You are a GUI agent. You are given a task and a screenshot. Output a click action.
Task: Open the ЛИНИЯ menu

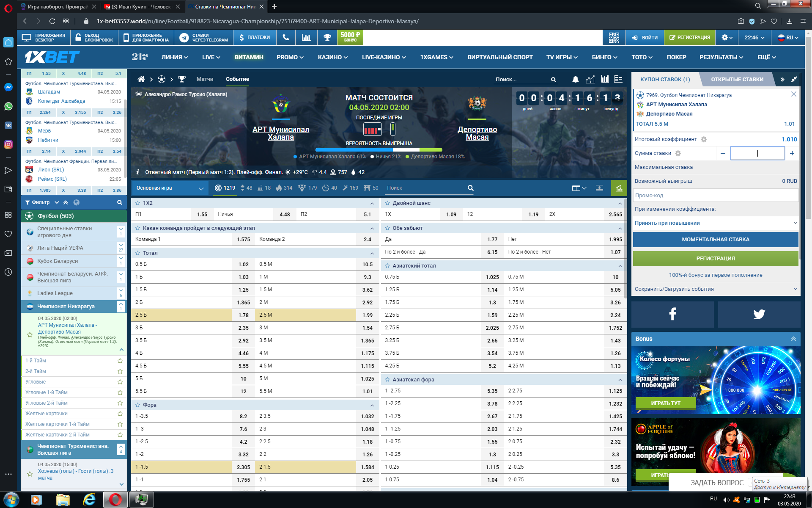tap(174, 57)
